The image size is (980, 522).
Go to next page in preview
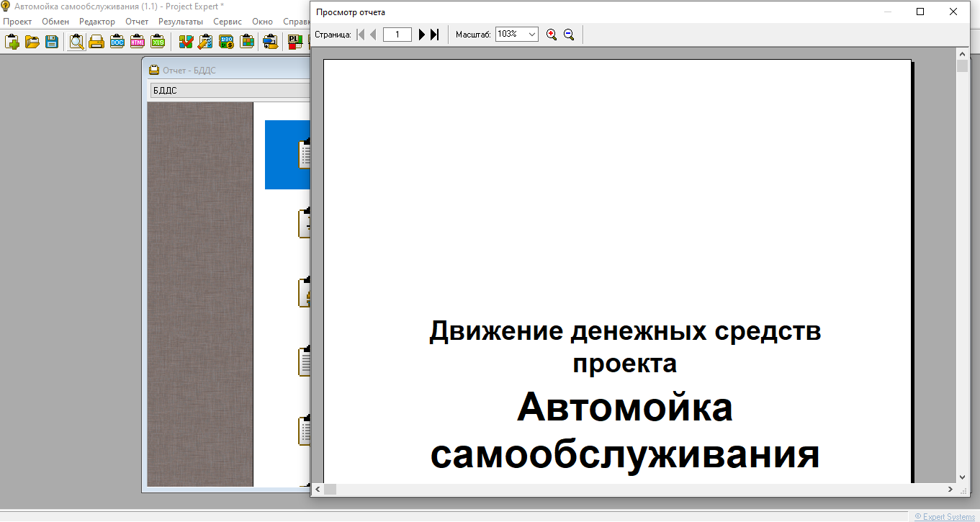click(422, 35)
